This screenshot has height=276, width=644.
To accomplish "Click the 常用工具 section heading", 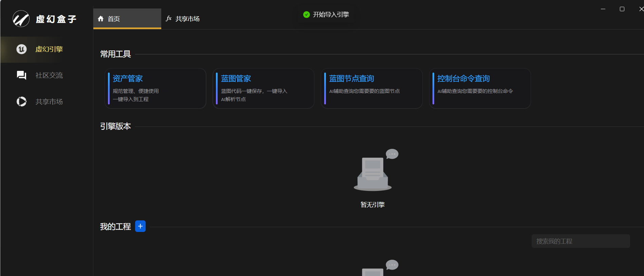I will tap(115, 54).
